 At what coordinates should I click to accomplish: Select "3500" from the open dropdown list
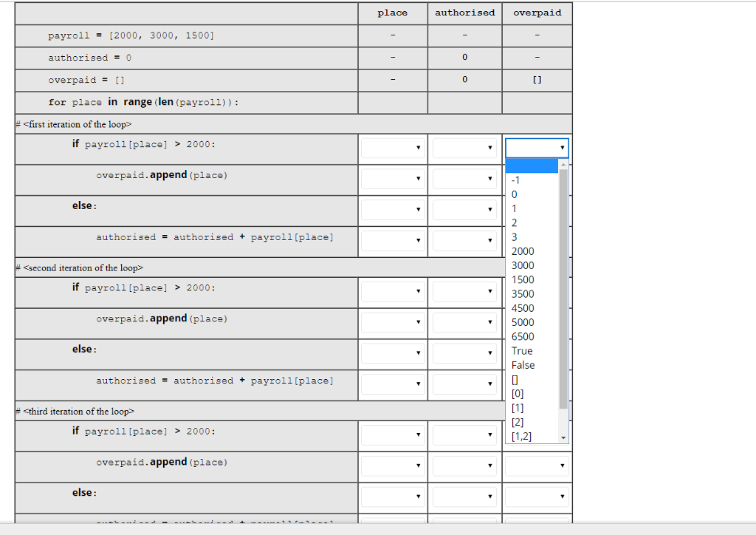pyautogui.click(x=521, y=294)
